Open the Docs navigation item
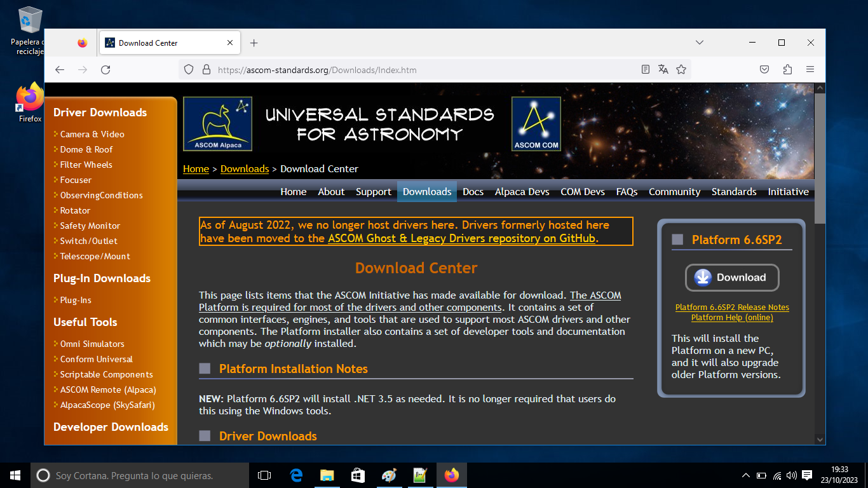The width and height of the screenshot is (868, 488). point(473,192)
